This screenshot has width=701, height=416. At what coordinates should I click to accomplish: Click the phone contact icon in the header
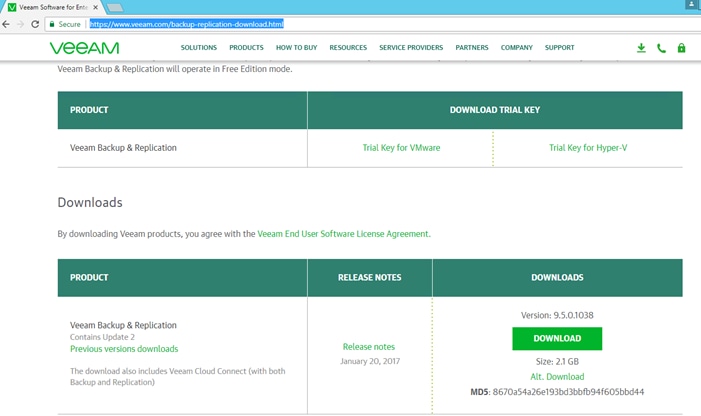(661, 48)
